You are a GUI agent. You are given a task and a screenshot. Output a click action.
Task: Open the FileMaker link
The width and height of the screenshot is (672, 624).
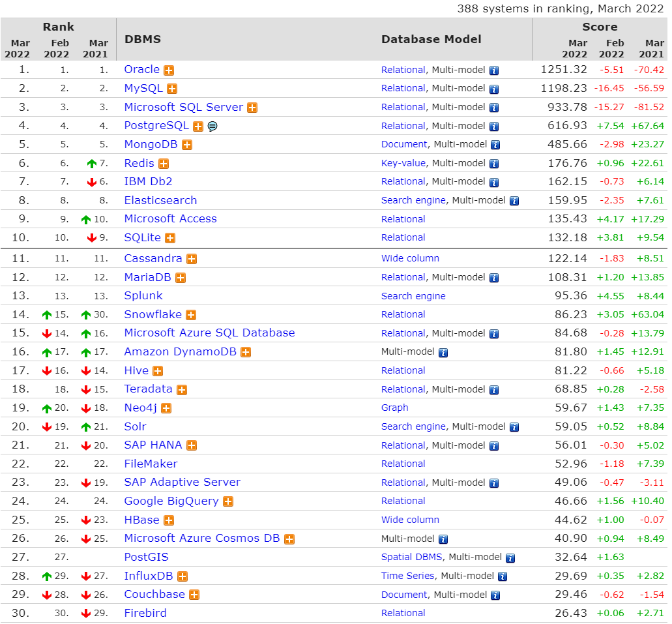151,464
